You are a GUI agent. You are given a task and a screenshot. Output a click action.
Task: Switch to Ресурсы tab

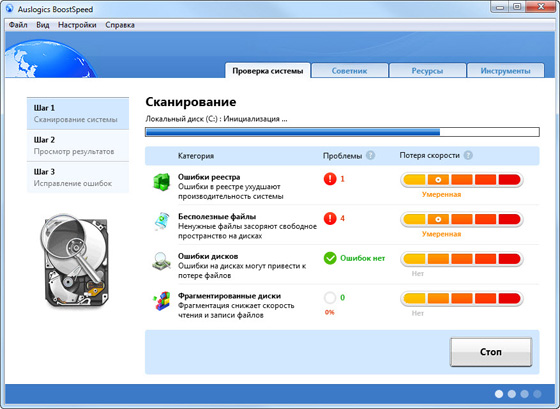(x=427, y=71)
